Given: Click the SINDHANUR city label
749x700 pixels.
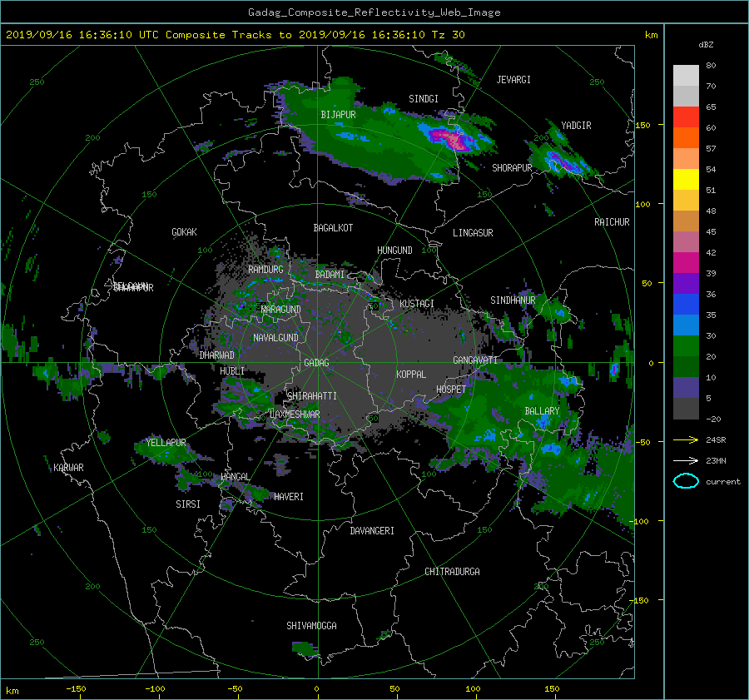Looking at the screenshot, I should tap(513, 300).
